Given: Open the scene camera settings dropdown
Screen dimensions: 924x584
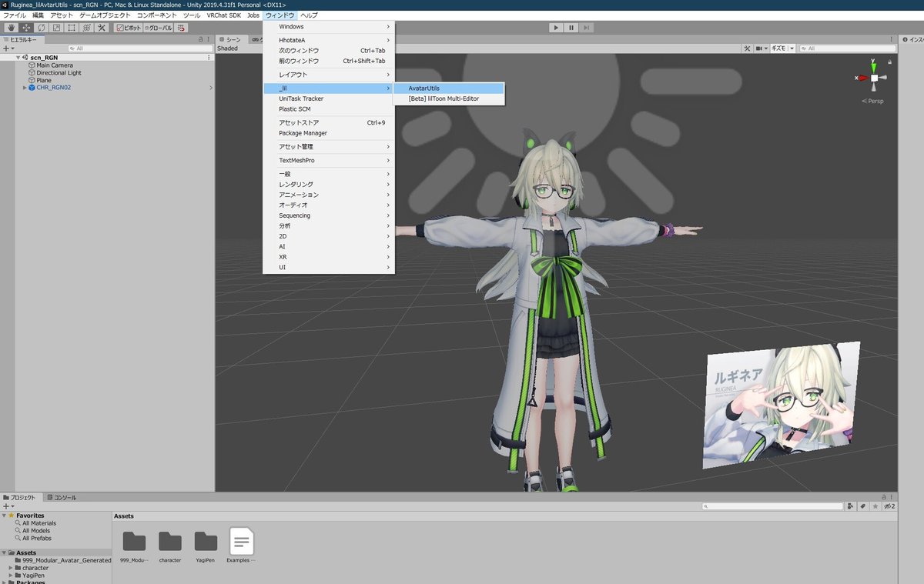Looking at the screenshot, I should (762, 48).
